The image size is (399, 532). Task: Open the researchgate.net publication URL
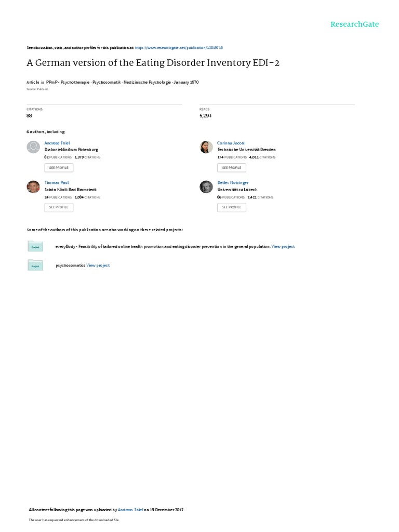179,48
